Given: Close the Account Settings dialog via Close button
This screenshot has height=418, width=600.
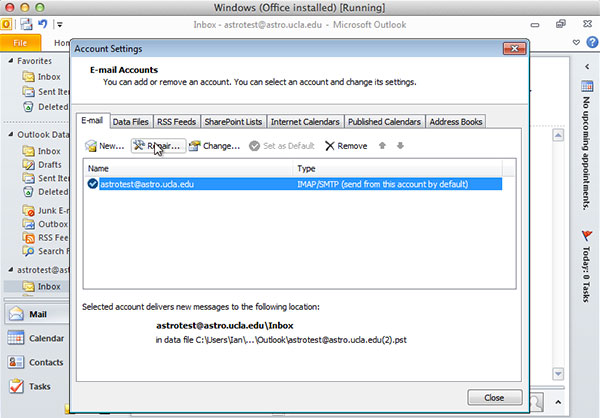Looking at the screenshot, I should tap(495, 398).
